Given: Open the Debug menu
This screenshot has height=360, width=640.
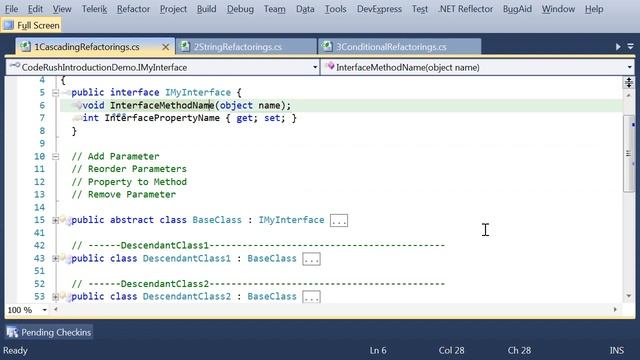Looking at the screenshot, I should [240, 9].
